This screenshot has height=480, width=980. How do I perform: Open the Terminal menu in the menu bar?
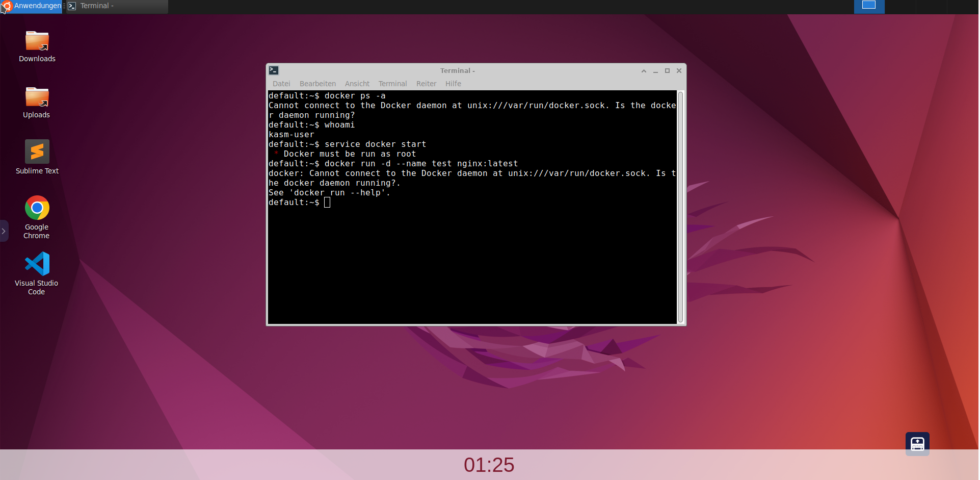(392, 84)
